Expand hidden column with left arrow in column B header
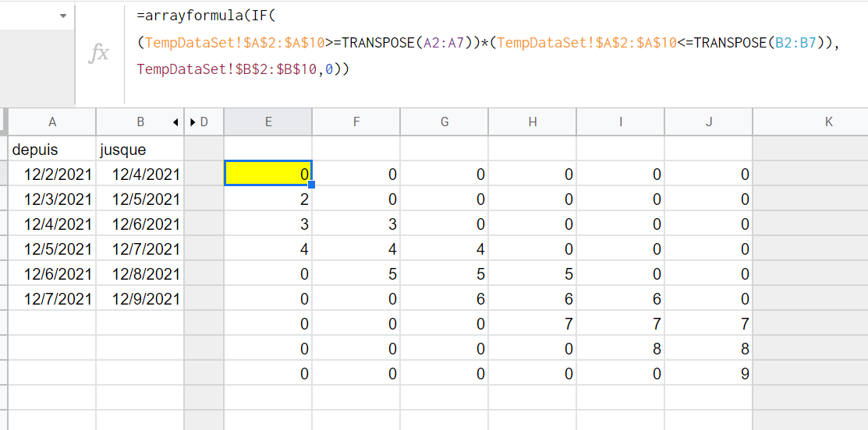Viewport: 868px width, 430px height. [x=175, y=122]
